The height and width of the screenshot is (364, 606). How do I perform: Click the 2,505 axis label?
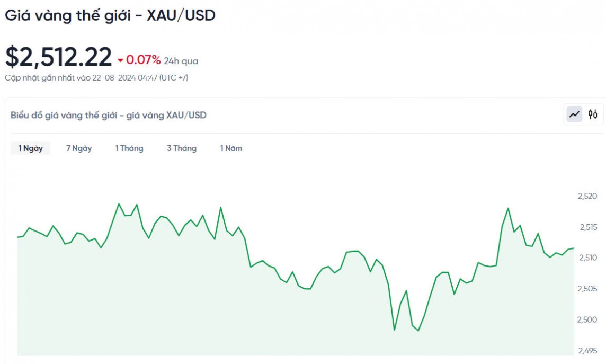tap(588, 289)
